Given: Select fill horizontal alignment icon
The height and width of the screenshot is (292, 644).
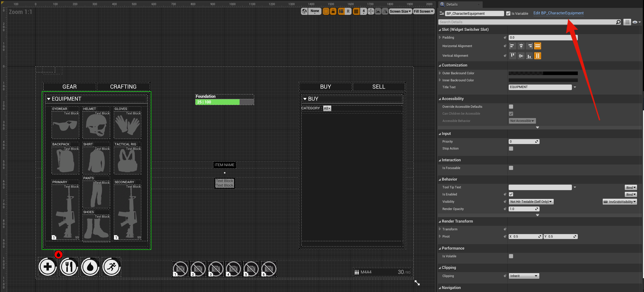Looking at the screenshot, I should click(x=537, y=46).
